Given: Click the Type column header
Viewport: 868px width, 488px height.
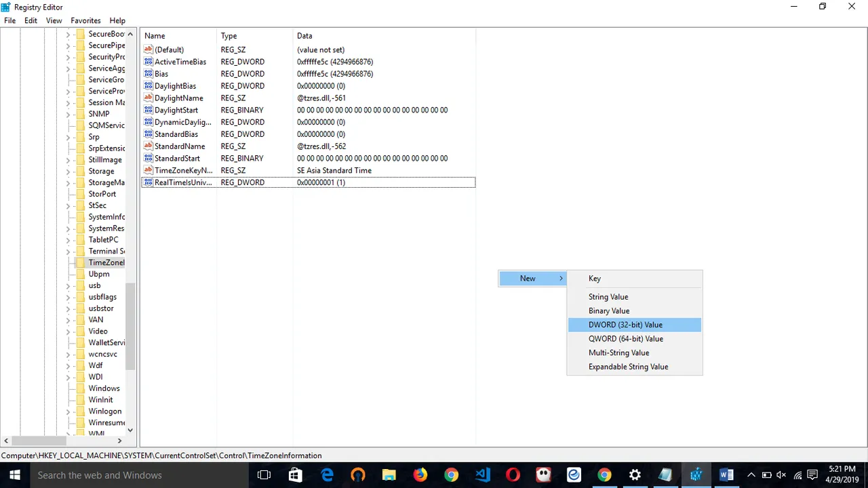Looking at the screenshot, I should (x=255, y=36).
